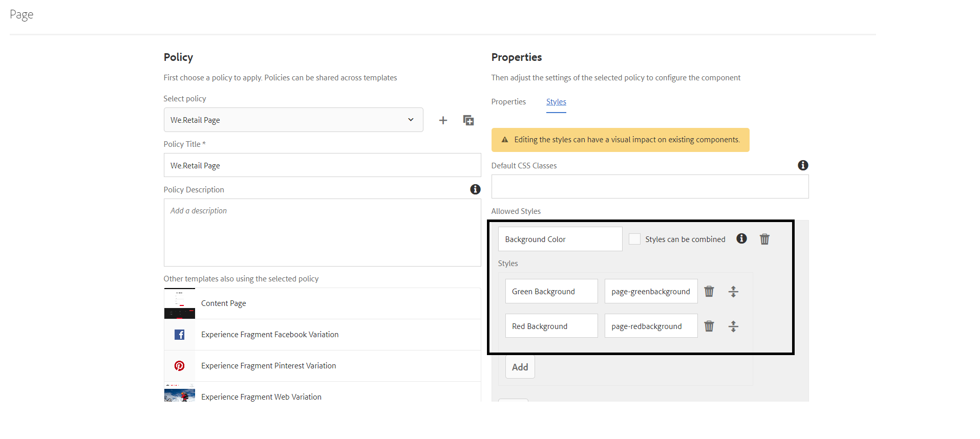
Task: Click reorder handle for Red Background style
Action: [x=733, y=326]
